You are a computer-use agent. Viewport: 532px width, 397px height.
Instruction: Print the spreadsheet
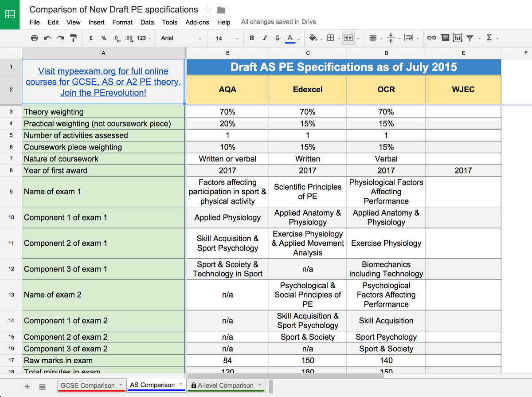coord(35,38)
